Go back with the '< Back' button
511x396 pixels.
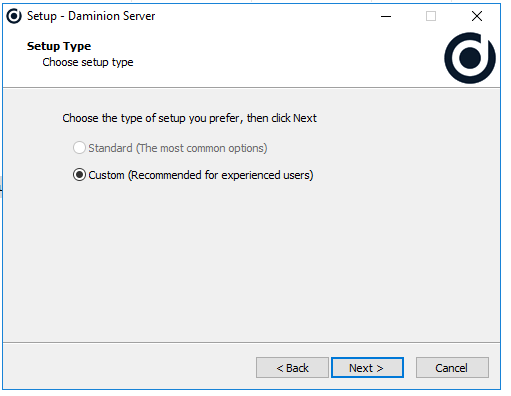pyautogui.click(x=292, y=368)
